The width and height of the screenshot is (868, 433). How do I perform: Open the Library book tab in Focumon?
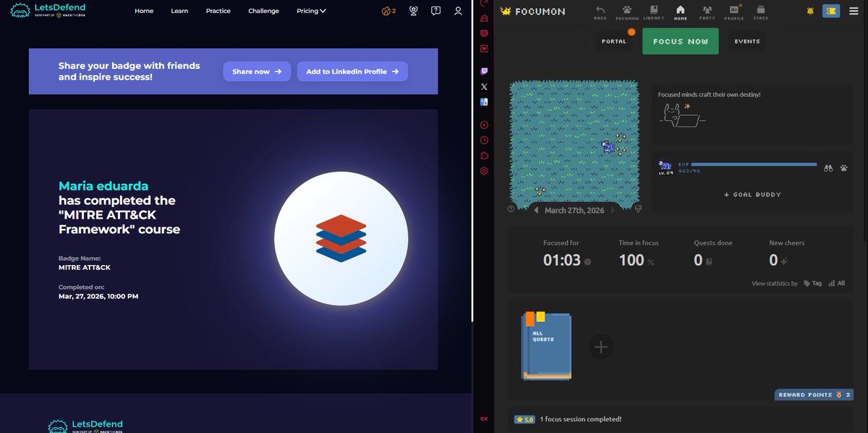click(653, 12)
